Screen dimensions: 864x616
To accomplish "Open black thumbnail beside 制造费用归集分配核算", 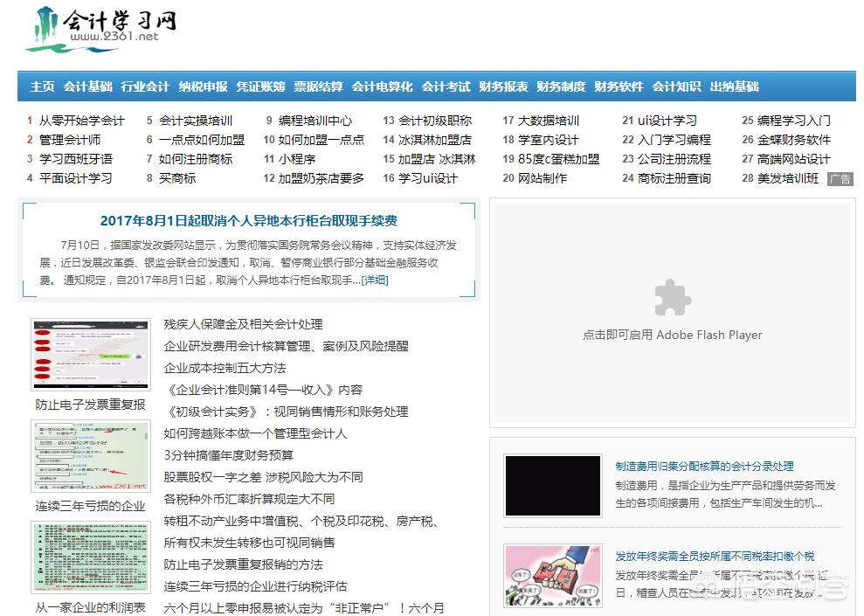I will coord(553,486).
